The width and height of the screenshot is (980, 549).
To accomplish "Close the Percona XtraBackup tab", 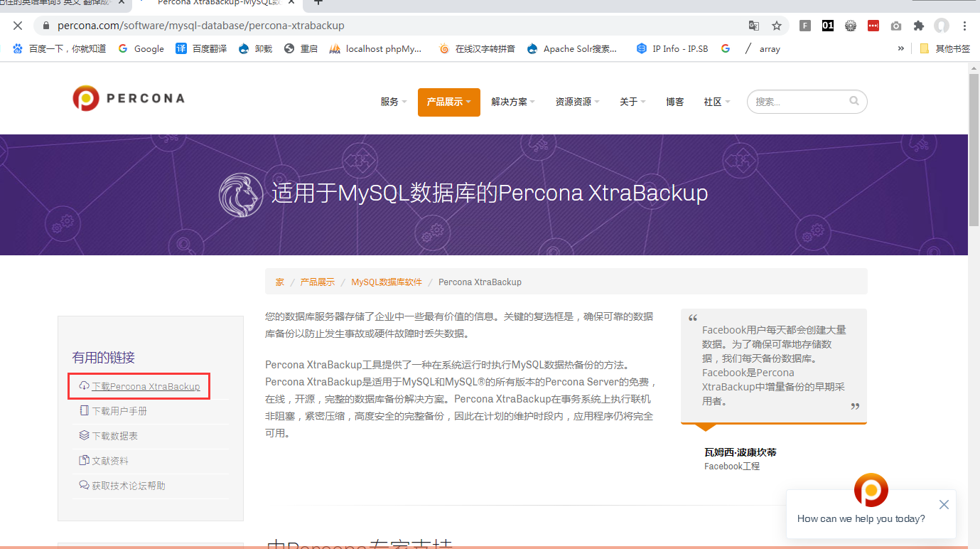I will coord(292,2).
